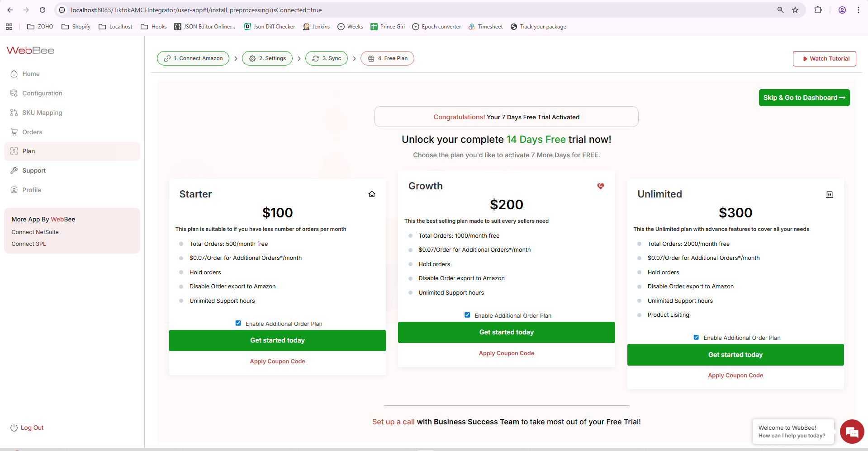
Task: Reload the page
Action: tap(43, 10)
